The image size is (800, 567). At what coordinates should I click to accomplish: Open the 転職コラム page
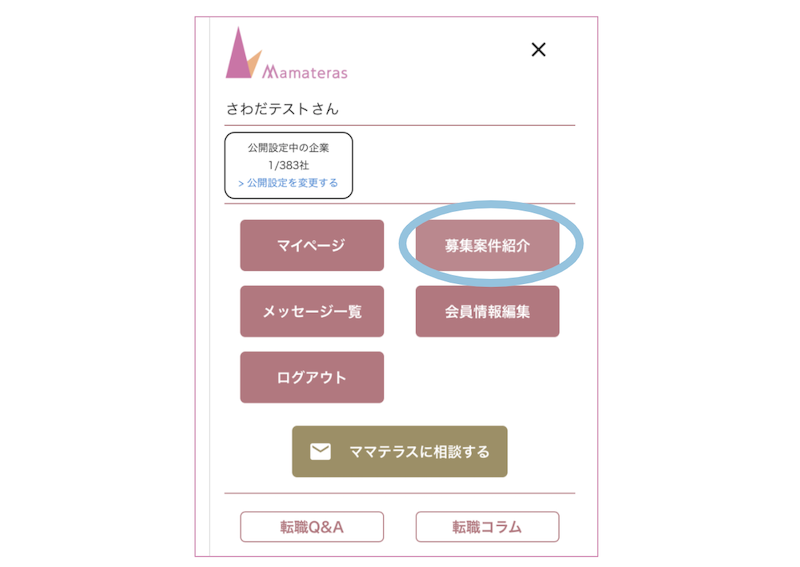click(487, 527)
